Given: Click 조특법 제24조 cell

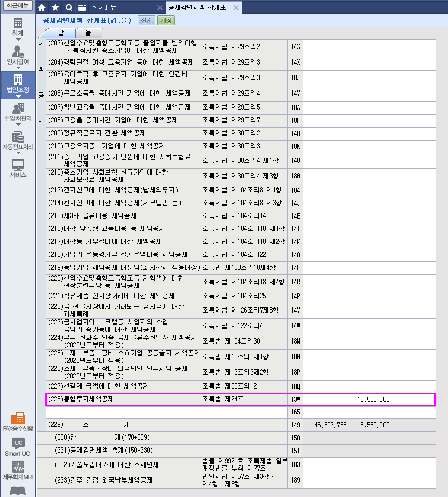Looking at the screenshot, I should (244, 399).
